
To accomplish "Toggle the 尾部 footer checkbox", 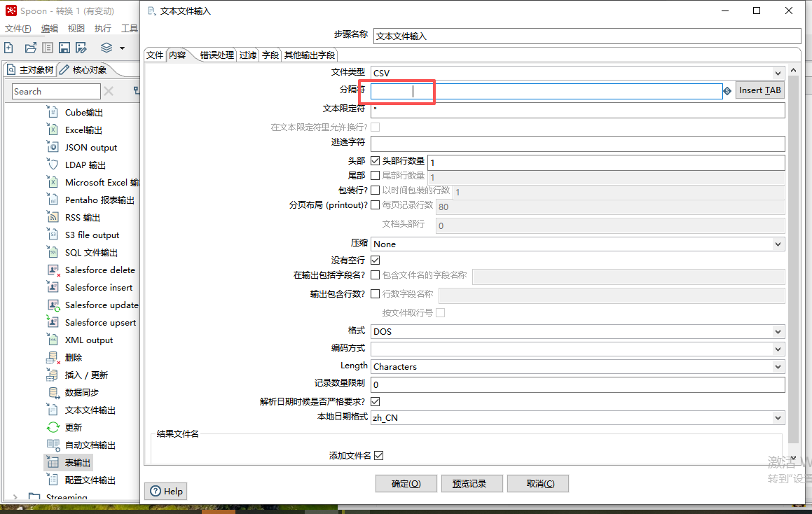I will point(376,176).
